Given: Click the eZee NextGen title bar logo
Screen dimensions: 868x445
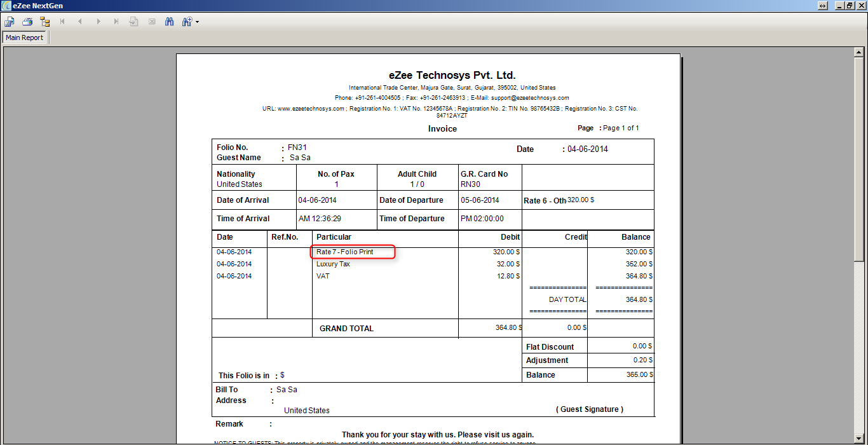Looking at the screenshot, I should point(6,6).
